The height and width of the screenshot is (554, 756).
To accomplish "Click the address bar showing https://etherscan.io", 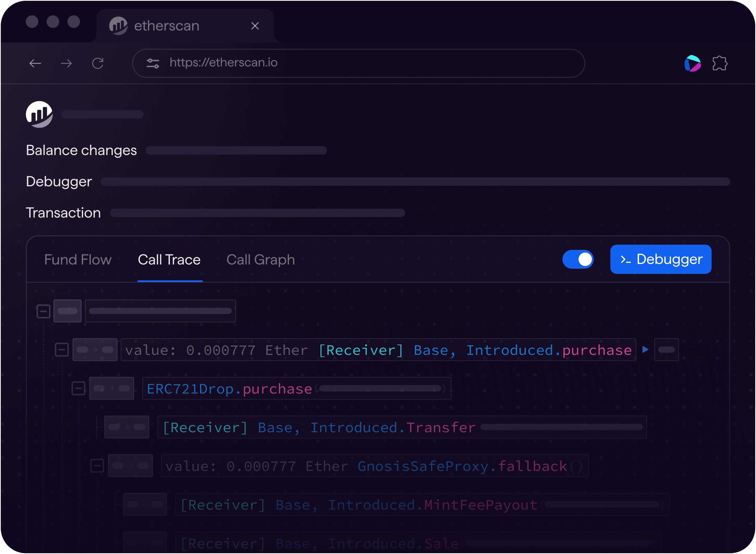I will click(x=359, y=63).
